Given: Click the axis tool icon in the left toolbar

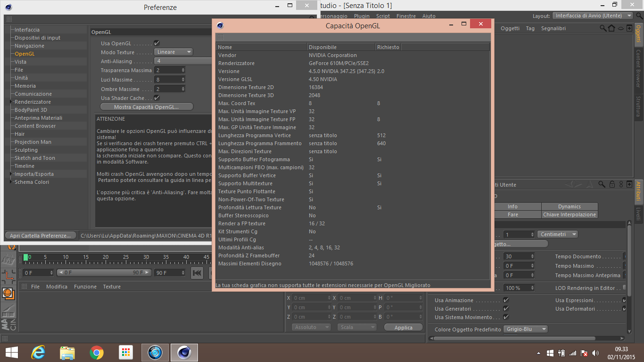Looking at the screenshot, I should (8, 276).
